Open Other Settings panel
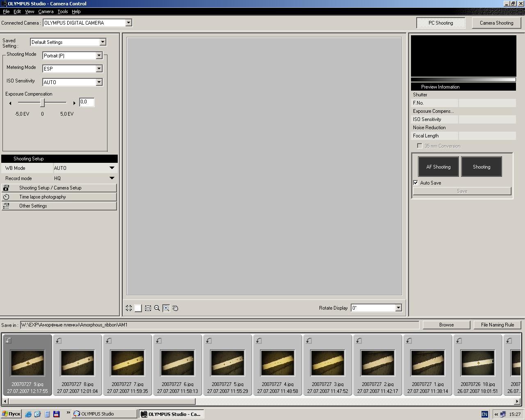Image resolution: width=525 pixels, height=420 pixels. click(59, 206)
